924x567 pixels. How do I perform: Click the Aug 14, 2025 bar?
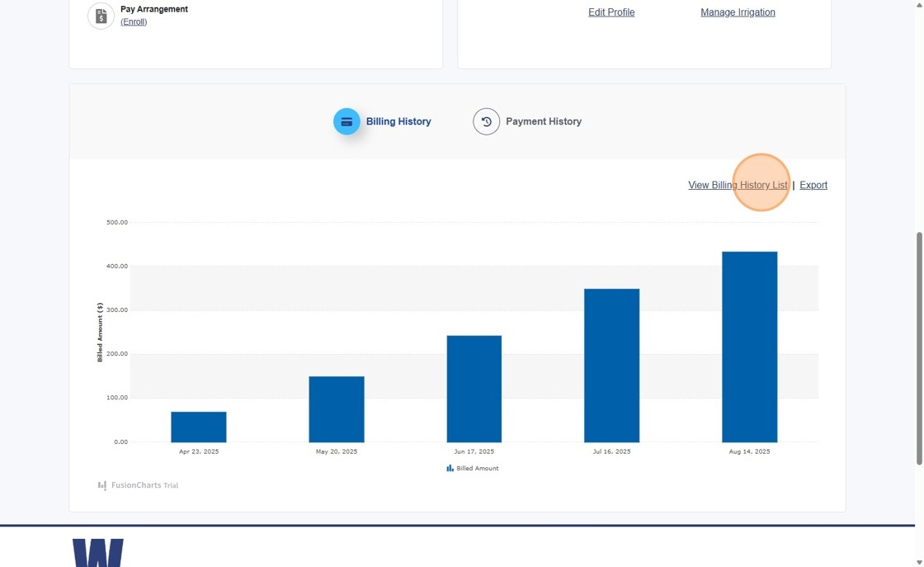[749, 347]
